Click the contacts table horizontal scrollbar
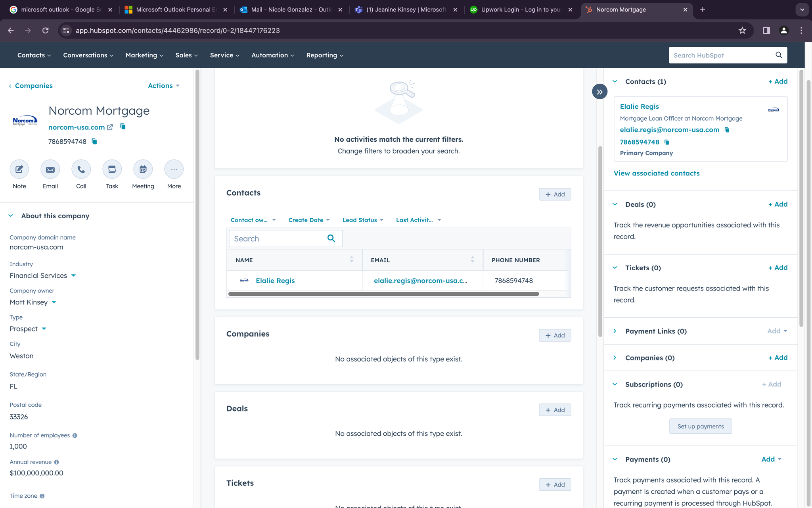812x508 pixels. (383, 294)
